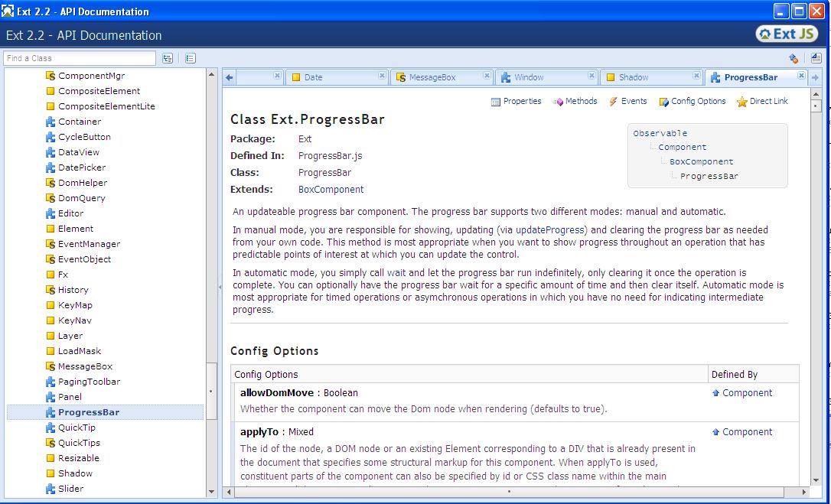Click the Config Options toolbar icon
The image size is (831, 504).
pyautogui.click(x=663, y=102)
